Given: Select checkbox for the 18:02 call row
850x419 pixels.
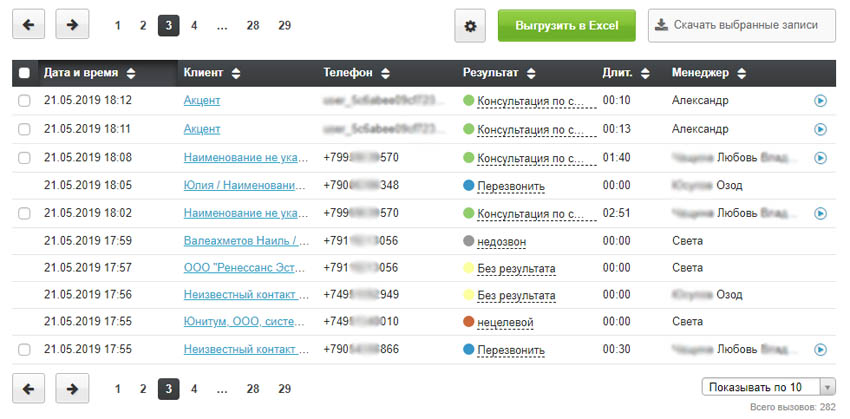Looking at the screenshot, I should click(x=24, y=213).
